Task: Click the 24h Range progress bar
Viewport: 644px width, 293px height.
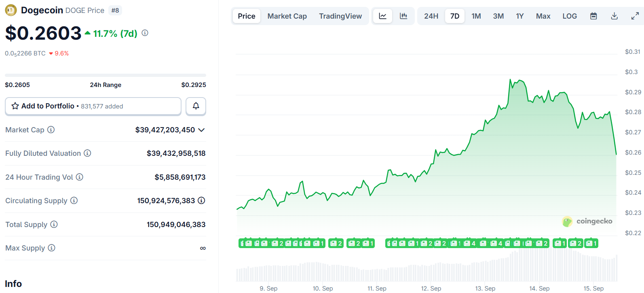Action: pos(106,75)
